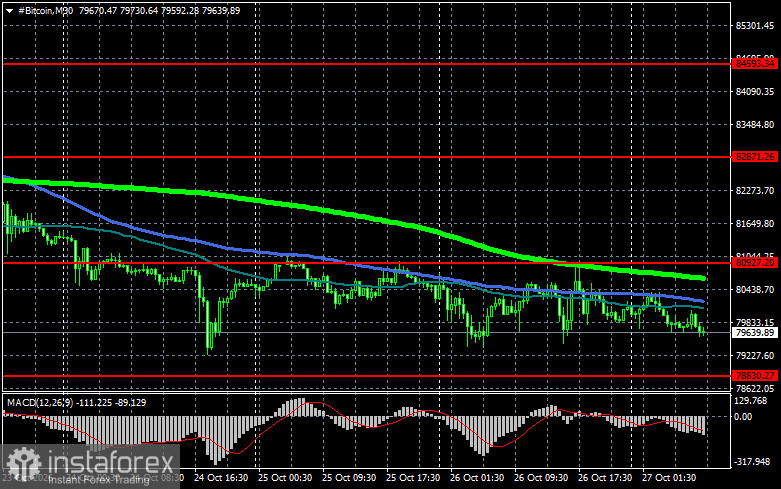The height and width of the screenshot is (489, 781).
Task: Select the current price label 79639.89
Action: [x=755, y=333]
